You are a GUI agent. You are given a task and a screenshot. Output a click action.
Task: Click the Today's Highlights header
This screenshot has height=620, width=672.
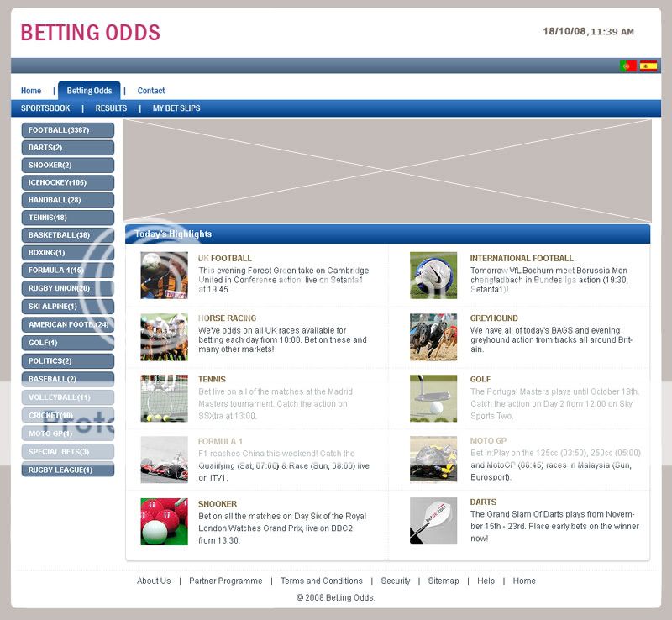tap(387, 234)
